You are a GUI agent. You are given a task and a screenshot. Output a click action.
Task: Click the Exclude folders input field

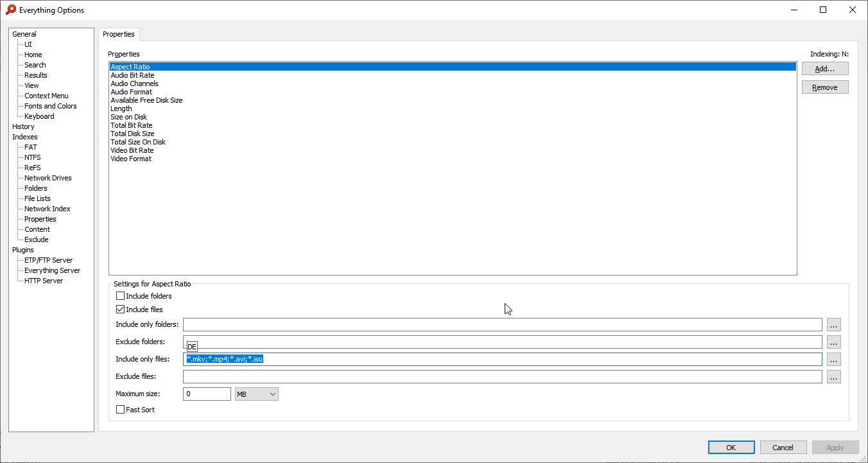[x=503, y=342]
